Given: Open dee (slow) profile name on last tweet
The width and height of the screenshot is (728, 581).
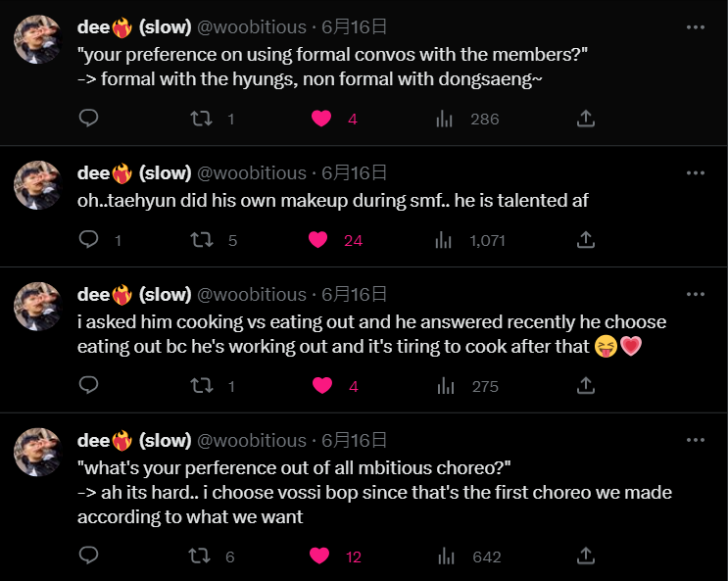Looking at the screenshot, I should [x=134, y=440].
